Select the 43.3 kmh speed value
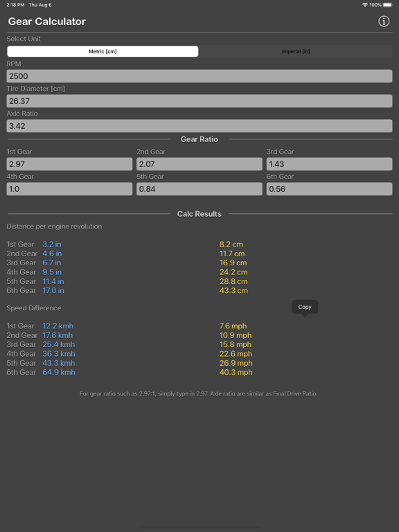Image resolution: width=399 pixels, height=532 pixels. click(x=59, y=363)
